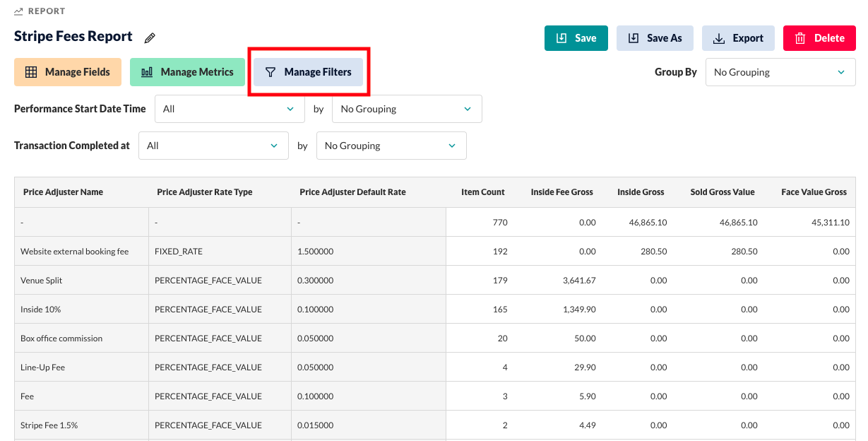Image resolution: width=868 pixels, height=441 pixels.
Task: Open Manage Fields
Action: pos(68,72)
